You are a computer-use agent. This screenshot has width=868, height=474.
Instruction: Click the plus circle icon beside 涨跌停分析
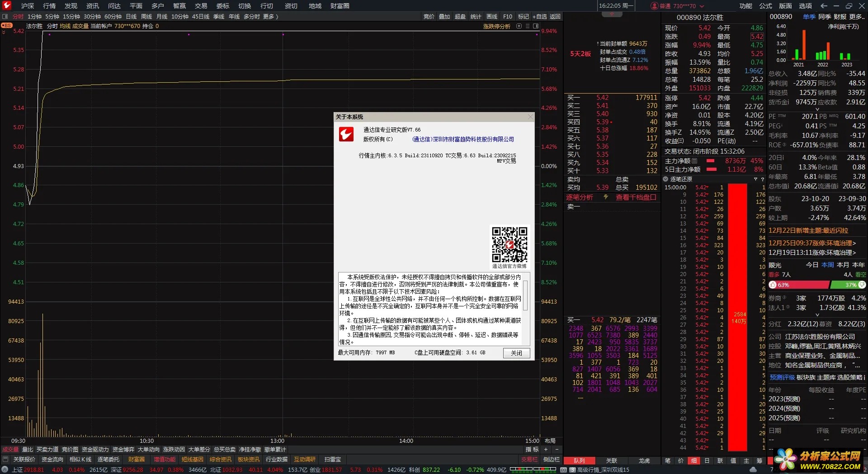click(x=519, y=26)
